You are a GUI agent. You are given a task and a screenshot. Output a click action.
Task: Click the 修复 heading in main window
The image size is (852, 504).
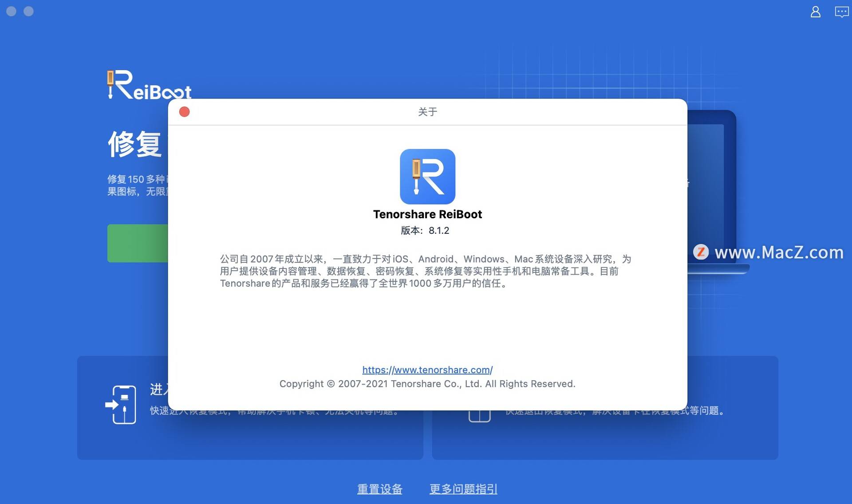click(135, 144)
